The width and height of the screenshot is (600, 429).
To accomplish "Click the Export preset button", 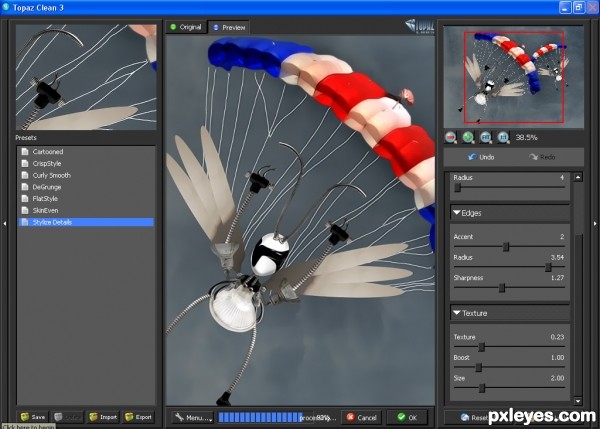I will [x=139, y=417].
